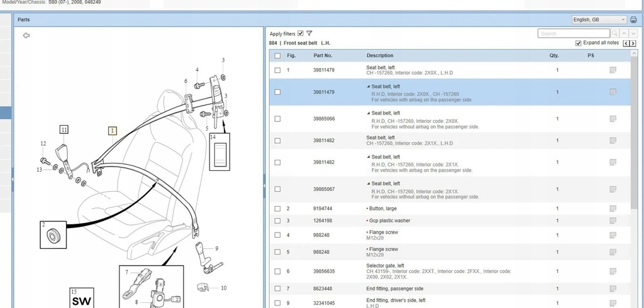Print the parts page with printer icon

(x=633, y=19)
